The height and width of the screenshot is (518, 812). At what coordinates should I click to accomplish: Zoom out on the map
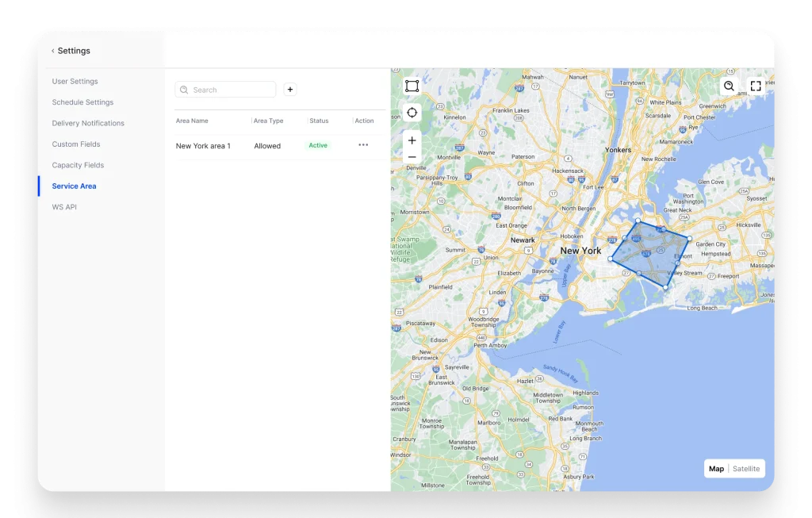(412, 156)
